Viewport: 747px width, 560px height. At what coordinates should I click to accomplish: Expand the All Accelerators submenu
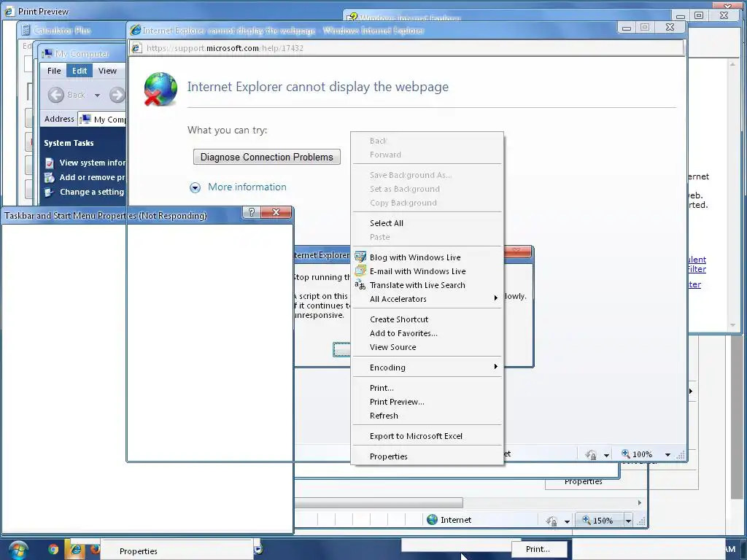495,298
